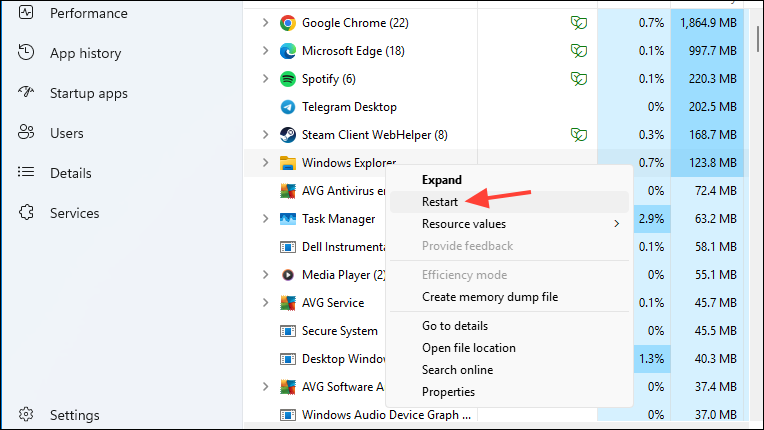The height and width of the screenshot is (430, 764).
Task: Click the Secure System process icon
Action: tap(287, 331)
